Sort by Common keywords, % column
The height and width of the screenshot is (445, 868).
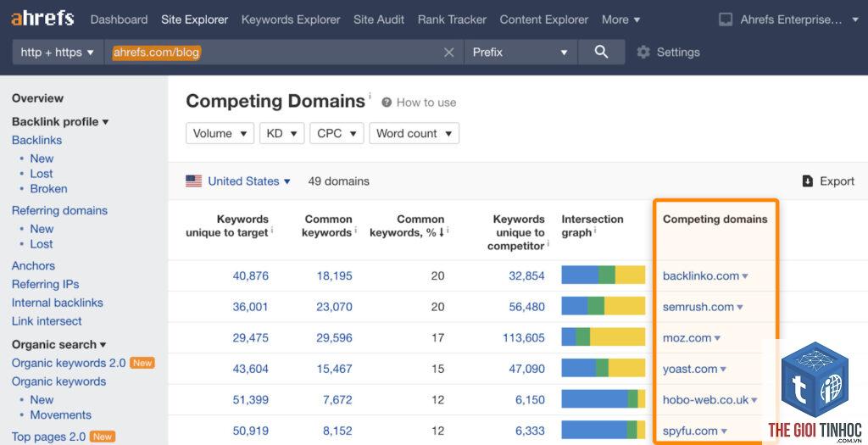(407, 225)
